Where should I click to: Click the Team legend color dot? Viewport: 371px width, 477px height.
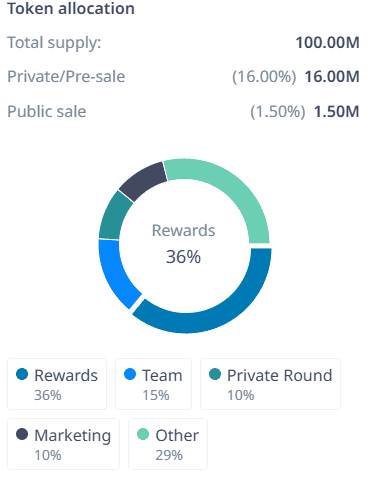130,374
